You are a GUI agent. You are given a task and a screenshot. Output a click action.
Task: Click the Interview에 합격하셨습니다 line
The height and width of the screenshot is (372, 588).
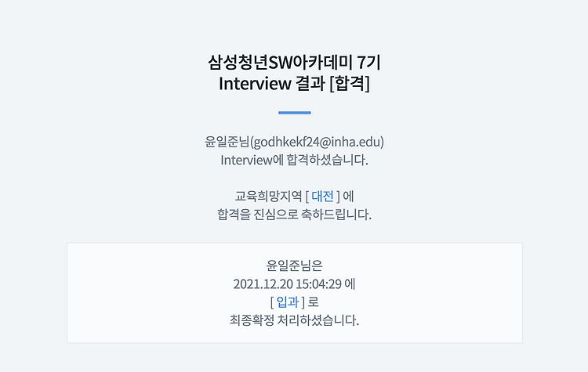tap(294, 160)
